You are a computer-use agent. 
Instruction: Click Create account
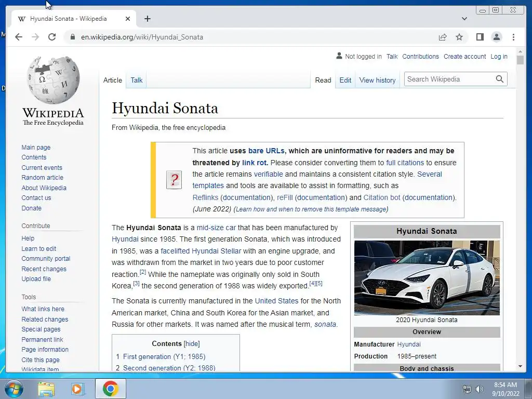tap(464, 56)
